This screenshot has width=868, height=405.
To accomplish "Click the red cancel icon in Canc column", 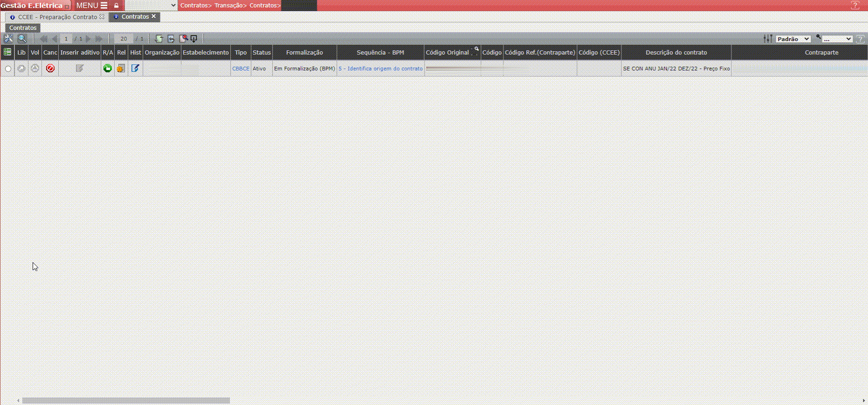I will pyautogui.click(x=50, y=69).
